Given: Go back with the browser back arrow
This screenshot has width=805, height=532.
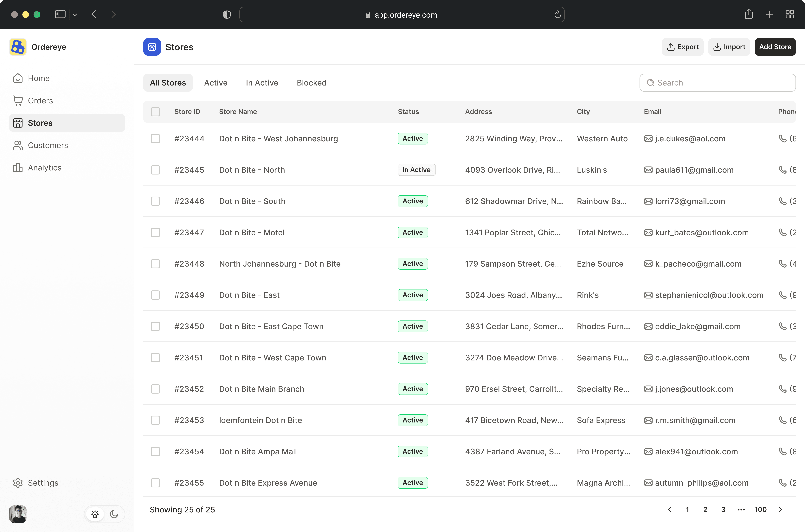Looking at the screenshot, I should tap(94, 14).
